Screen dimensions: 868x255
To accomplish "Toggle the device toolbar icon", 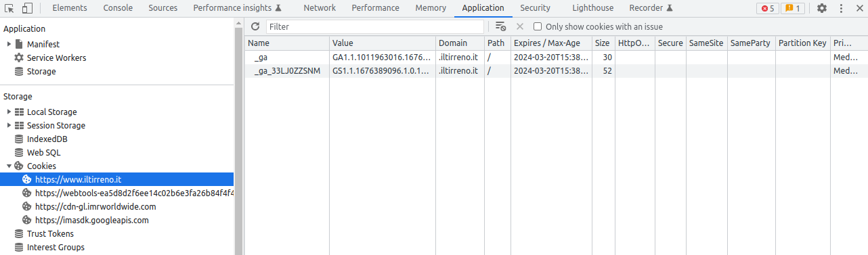I will point(27,8).
